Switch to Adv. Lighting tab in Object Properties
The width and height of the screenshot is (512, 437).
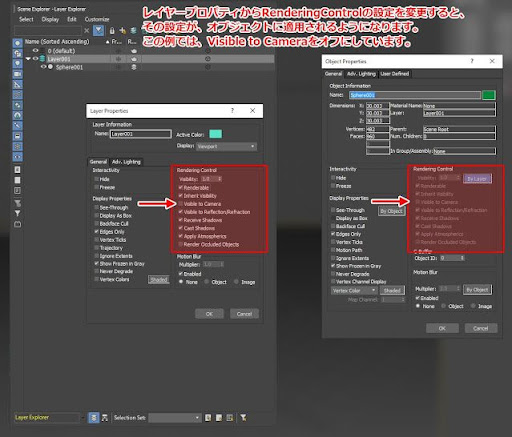[361, 74]
